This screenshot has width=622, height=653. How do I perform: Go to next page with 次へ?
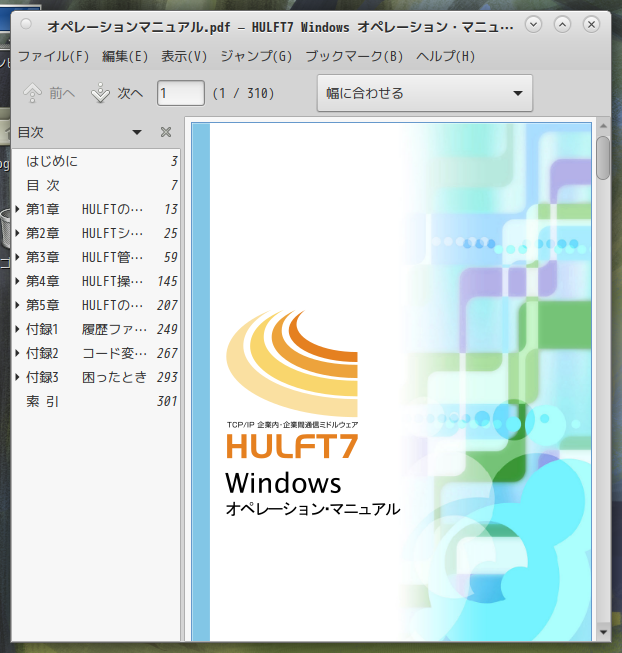point(117,93)
